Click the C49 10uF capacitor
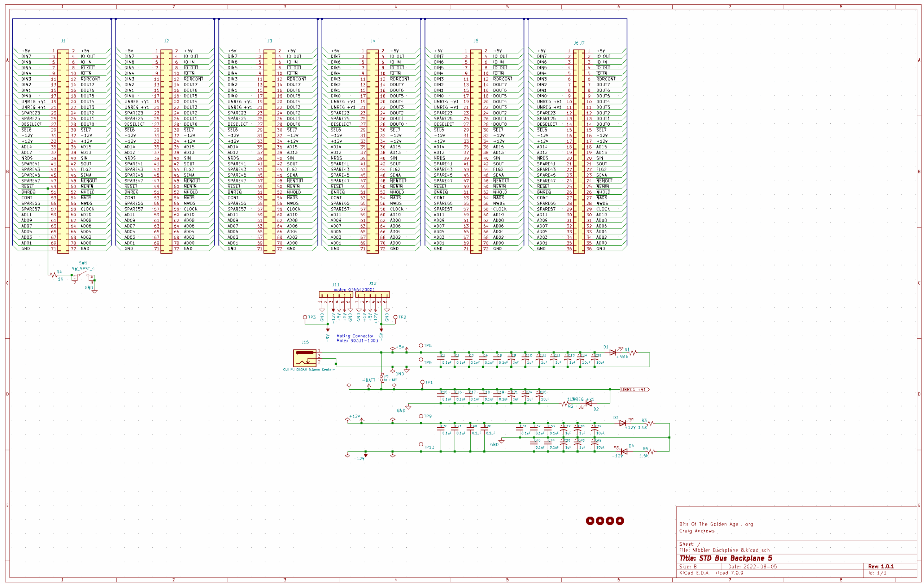The width and height of the screenshot is (924, 584). pos(594,444)
